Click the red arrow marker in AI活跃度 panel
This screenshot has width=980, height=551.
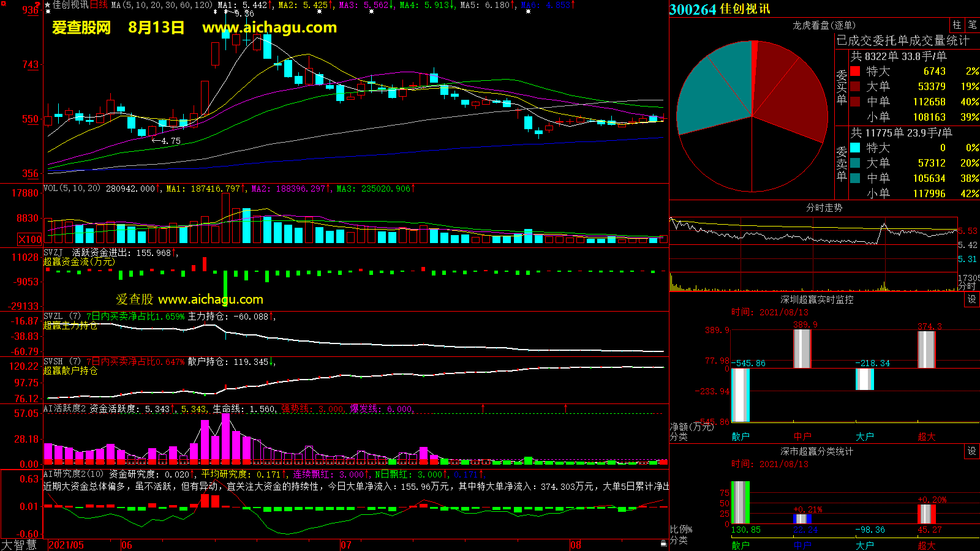tap(483, 408)
